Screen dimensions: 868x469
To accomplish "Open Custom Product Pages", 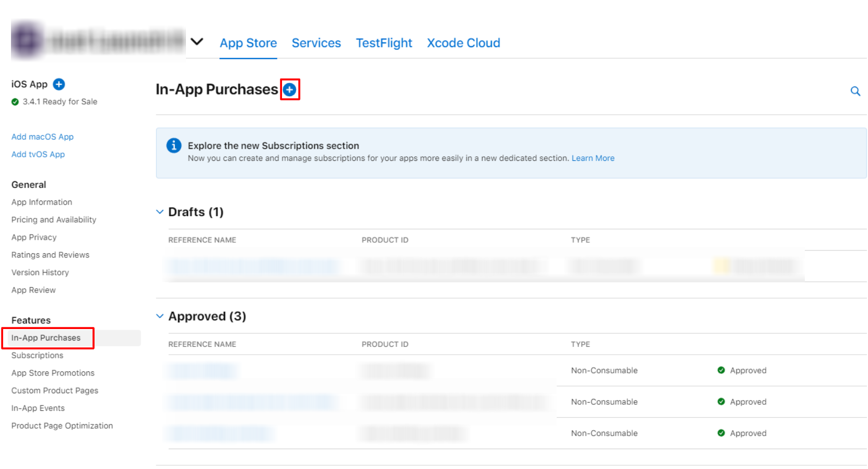I will pos(55,391).
